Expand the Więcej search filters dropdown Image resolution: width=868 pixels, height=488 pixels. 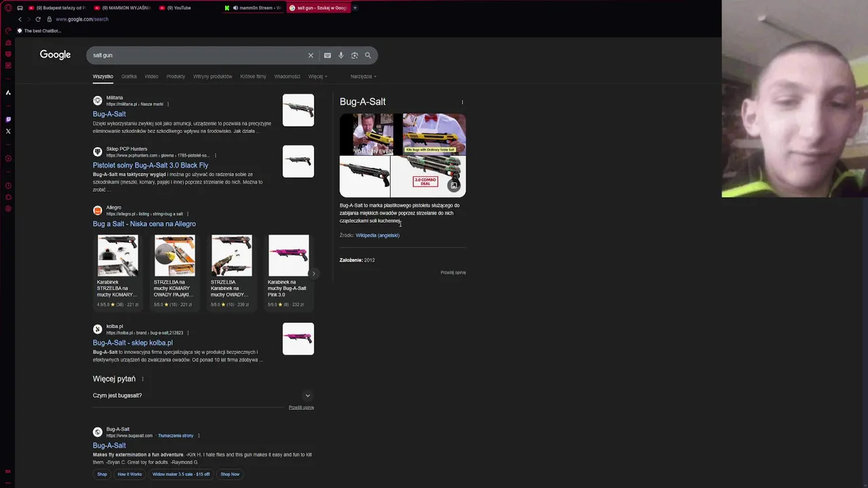pos(317,77)
